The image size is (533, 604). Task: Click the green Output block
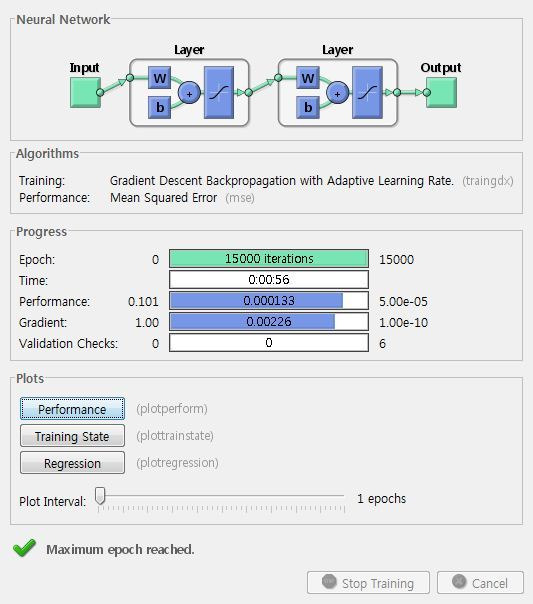441,92
